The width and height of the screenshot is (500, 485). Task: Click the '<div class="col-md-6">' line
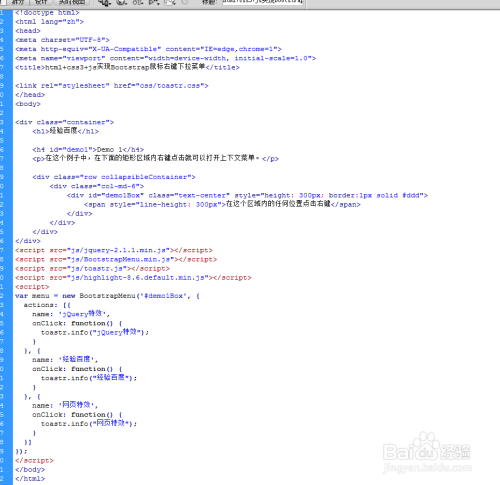[97, 186]
